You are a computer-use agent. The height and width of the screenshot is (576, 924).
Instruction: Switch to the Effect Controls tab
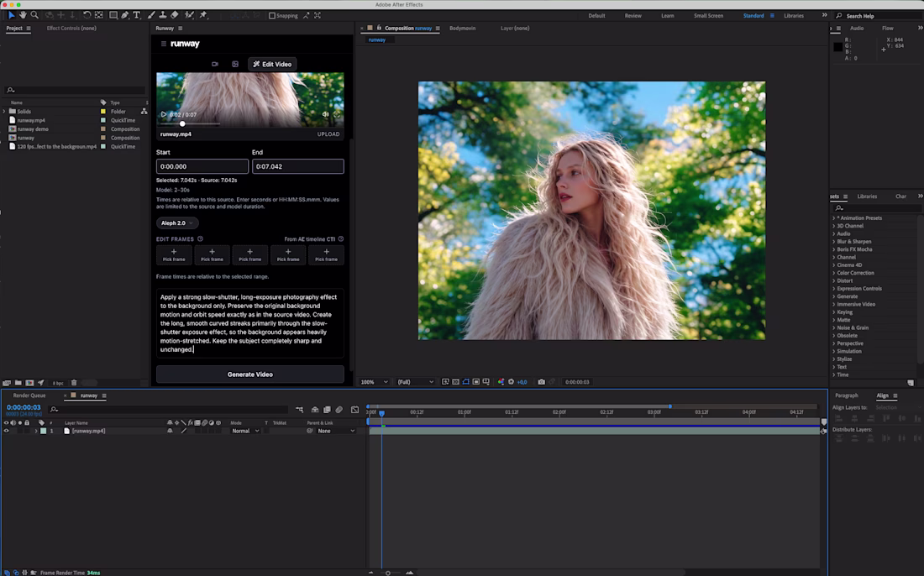pyautogui.click(x=71, y=29)
